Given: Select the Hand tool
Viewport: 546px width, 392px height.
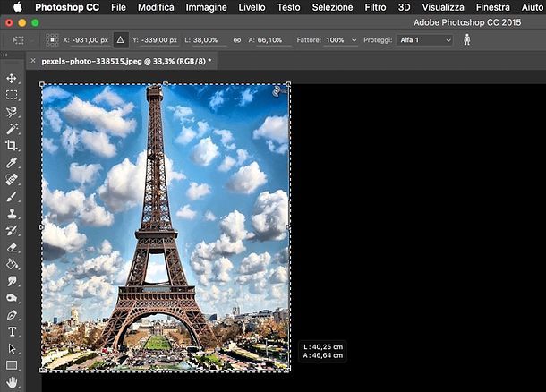Looking at the screenshot, I should [x=12, y=382].
